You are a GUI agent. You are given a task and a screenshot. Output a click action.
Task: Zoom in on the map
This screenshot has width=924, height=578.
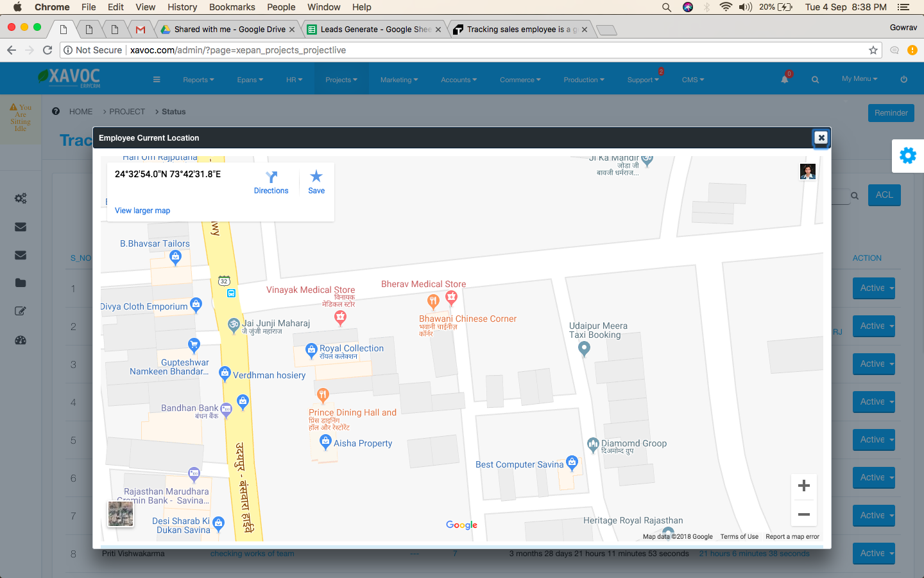click(x=803, y=486)
